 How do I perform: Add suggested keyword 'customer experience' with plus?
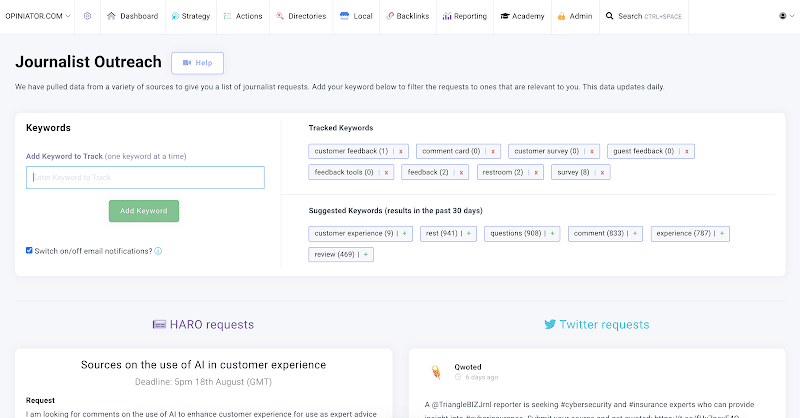405,233
